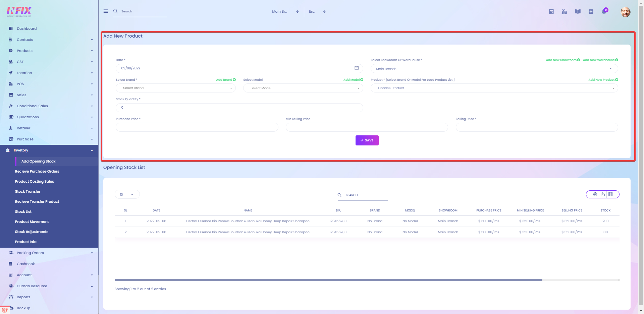Open the calculator icon in top bar

click(551, 11)
